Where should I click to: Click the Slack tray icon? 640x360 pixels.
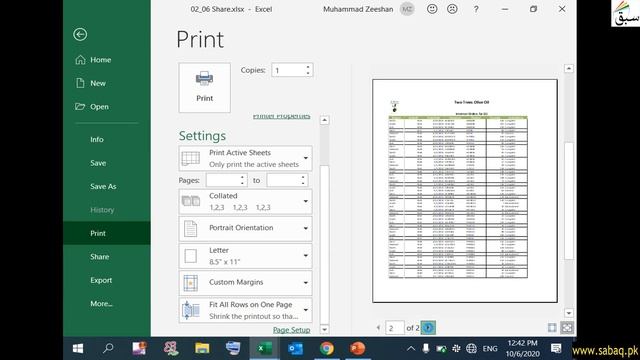456,348
